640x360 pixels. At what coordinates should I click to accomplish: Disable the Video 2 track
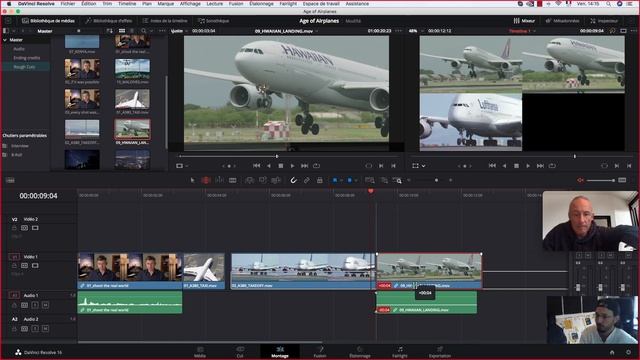click(x=35, y=228)
